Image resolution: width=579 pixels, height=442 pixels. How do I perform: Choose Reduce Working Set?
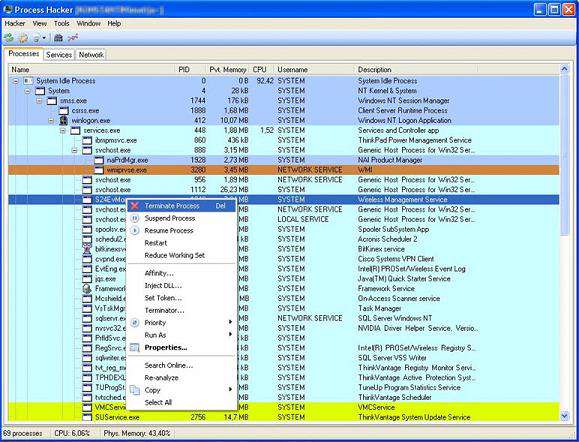[175, 255]
